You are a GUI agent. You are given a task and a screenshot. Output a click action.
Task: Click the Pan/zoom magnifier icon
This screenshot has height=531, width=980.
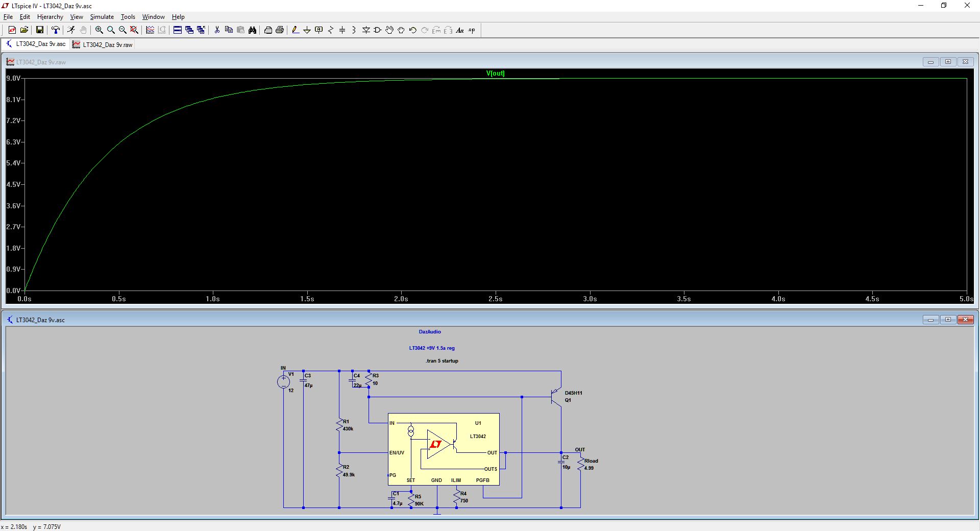(111, 30)
